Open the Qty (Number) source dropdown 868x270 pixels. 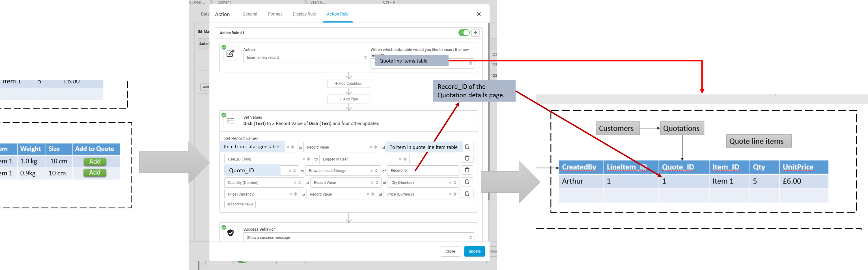455,183
